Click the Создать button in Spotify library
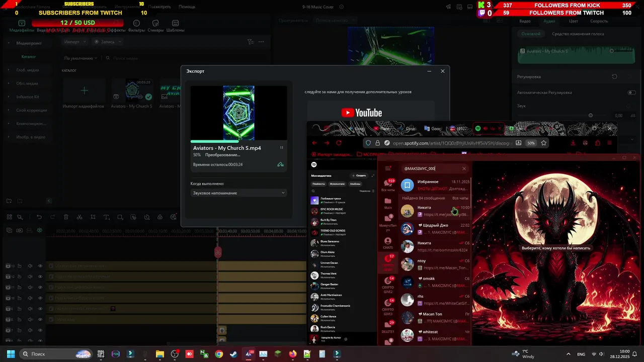This screenshot has height=362, width=644. pos(359,175)
